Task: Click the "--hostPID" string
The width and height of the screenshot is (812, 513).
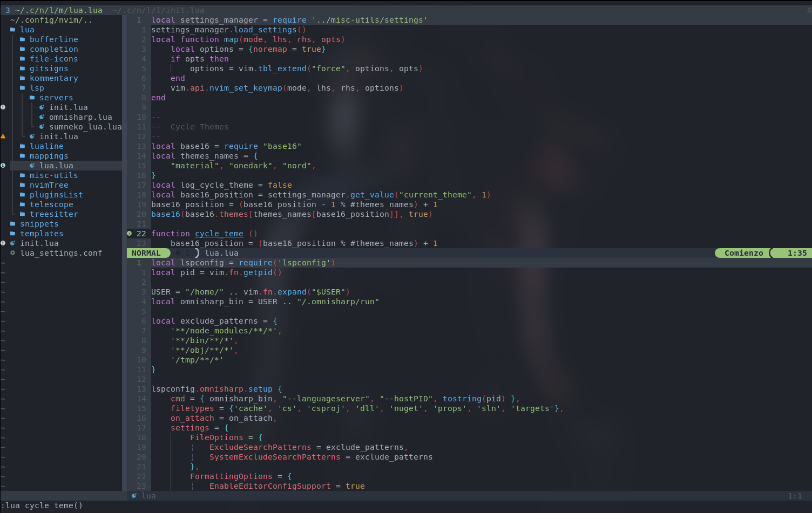Action: 406,399
